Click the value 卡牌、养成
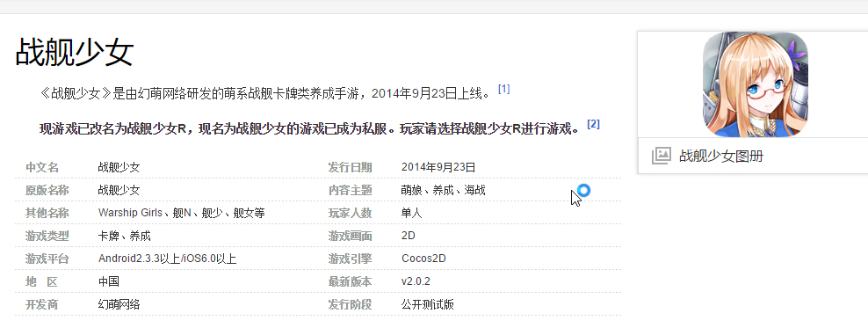The width and height of the screenshot is (868, 328). point(125,236)
